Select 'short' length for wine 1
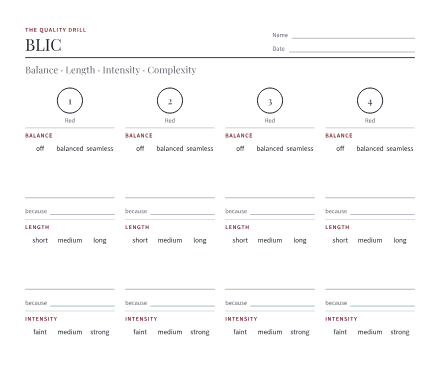The width and height of the screenshot is (440, 373). coord(40,240)
